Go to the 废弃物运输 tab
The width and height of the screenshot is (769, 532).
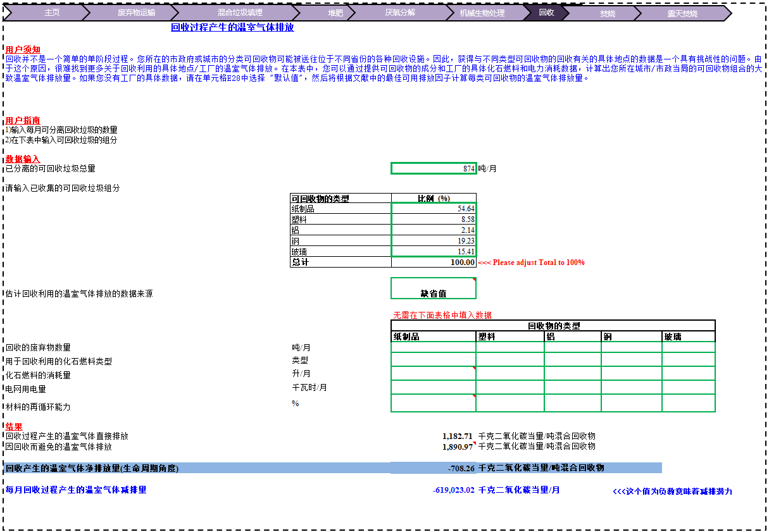pos(136,13)
